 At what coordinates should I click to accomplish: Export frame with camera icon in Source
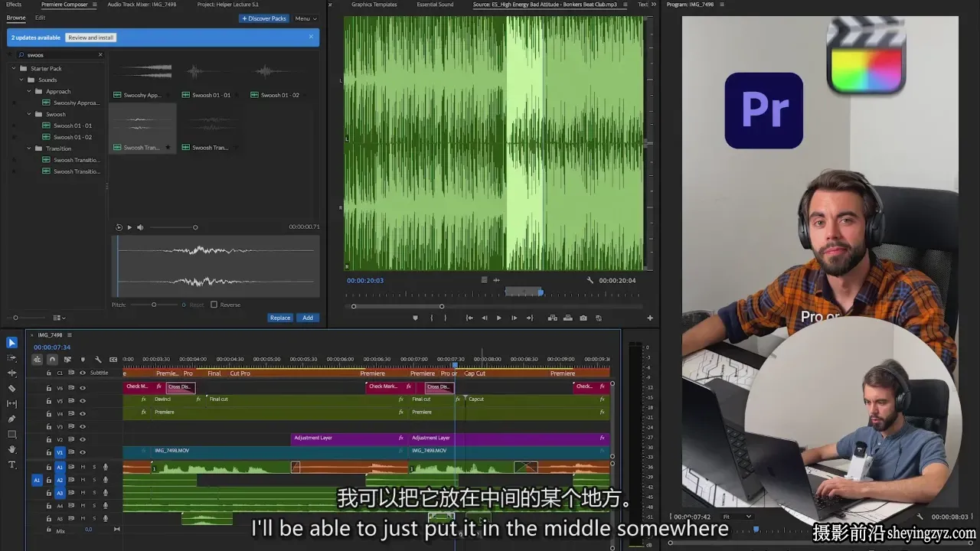pos(583,318)
